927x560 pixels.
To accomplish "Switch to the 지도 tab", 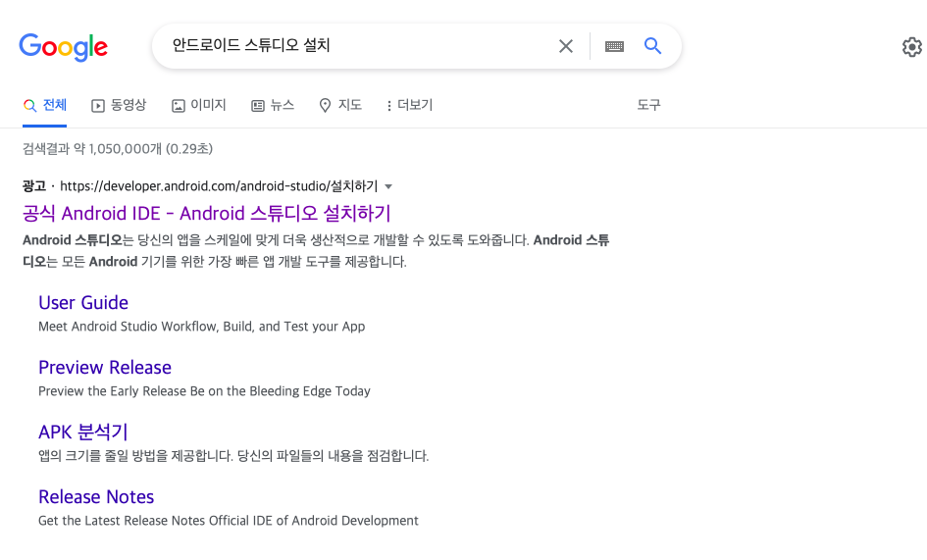I will (x=340, y=105).
